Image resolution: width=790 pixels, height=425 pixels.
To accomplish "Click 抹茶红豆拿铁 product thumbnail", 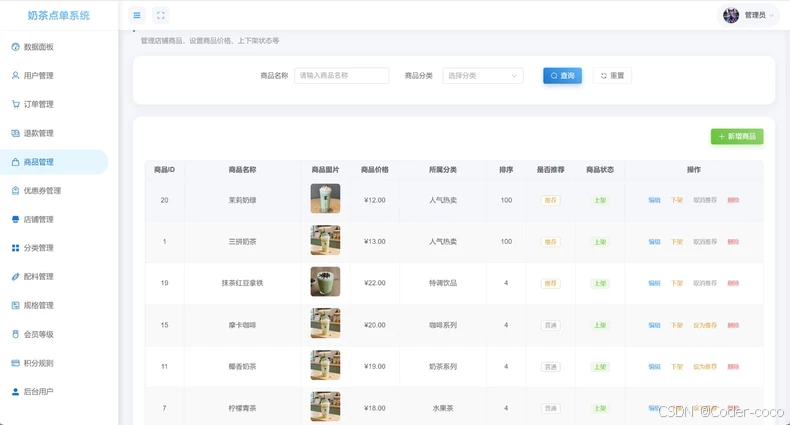I will tap(325, 281).
